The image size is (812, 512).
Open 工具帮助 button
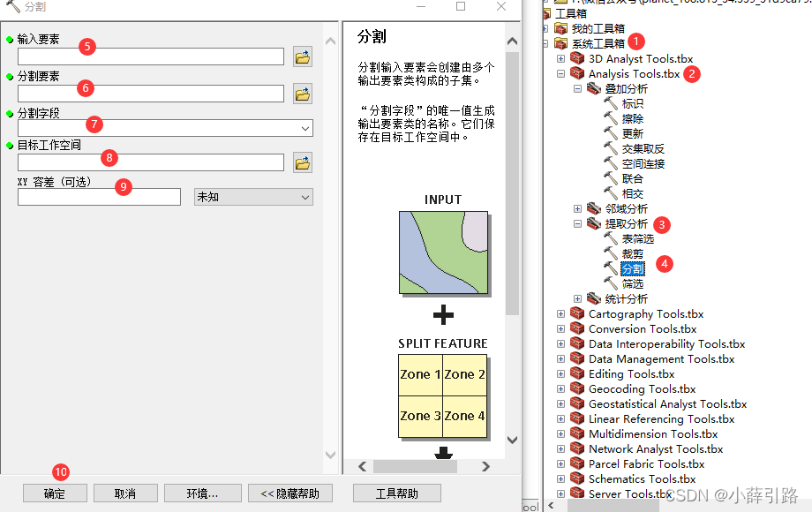pyautogui.click(x=396, y=493)
